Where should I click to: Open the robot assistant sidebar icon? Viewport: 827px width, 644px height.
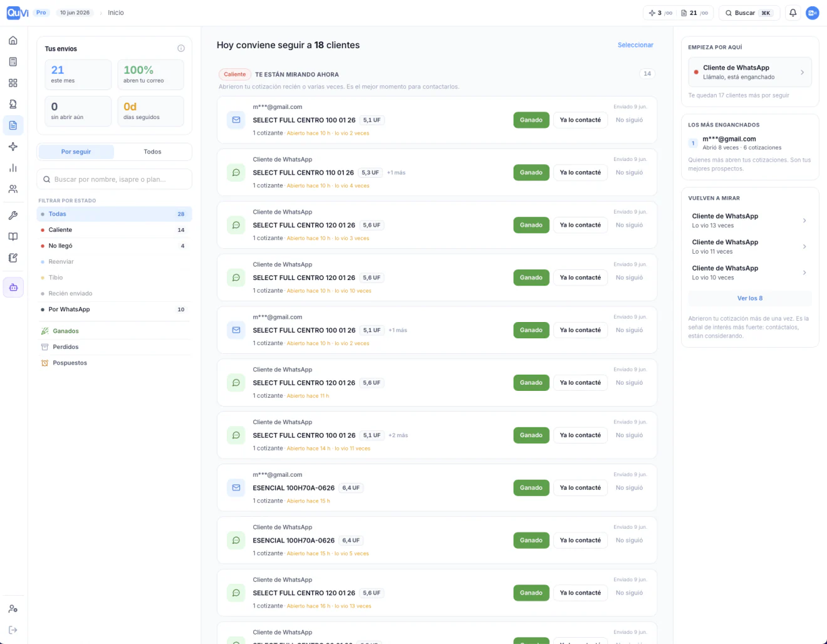click(x=13, y=288)
